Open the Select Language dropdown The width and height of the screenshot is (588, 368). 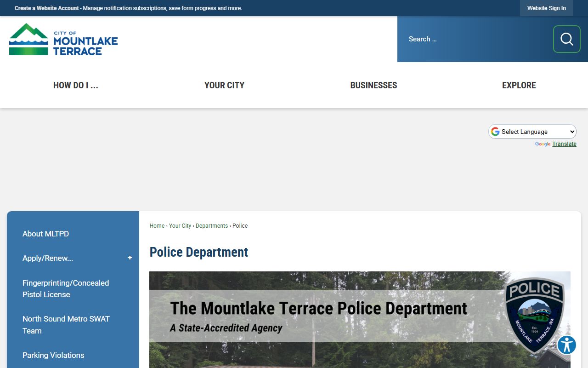(532, 132)
